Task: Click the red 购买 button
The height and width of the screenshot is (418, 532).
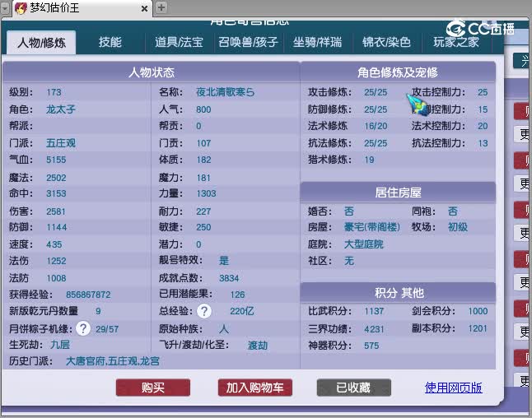Action: click(153, 388)
